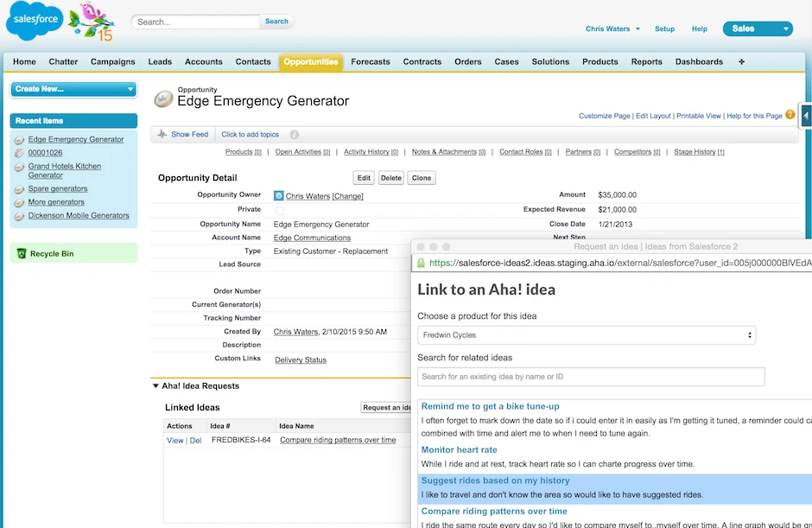Viewport: 812px width, 528px height.
Task: Click the Click to add topics link
Action: 251,134
